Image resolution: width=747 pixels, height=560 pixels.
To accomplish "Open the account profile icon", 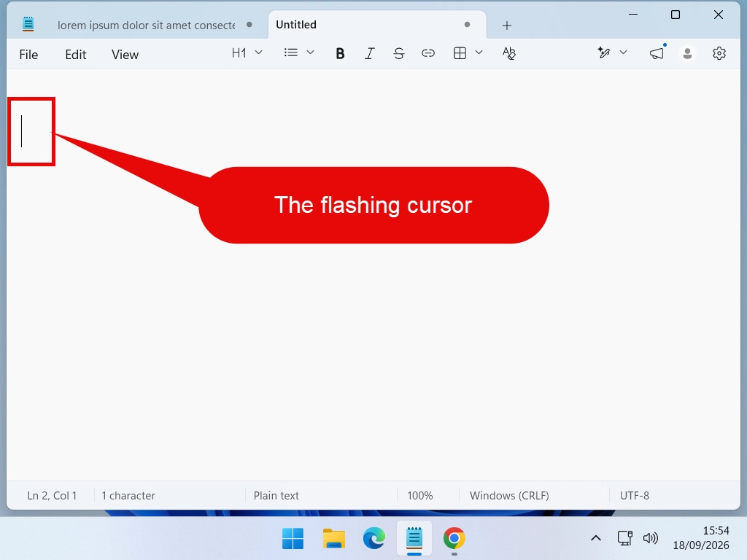I will (x=687, y=53).
